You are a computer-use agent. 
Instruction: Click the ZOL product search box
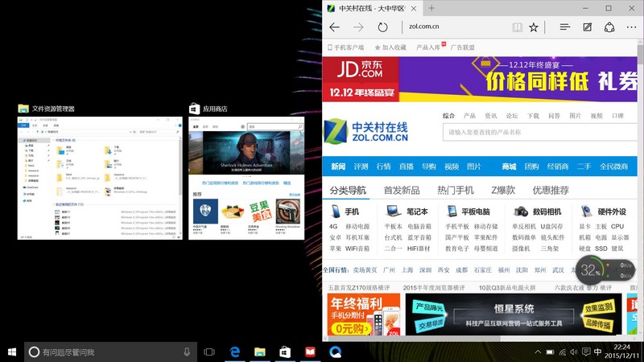click(x=539, y=132)
